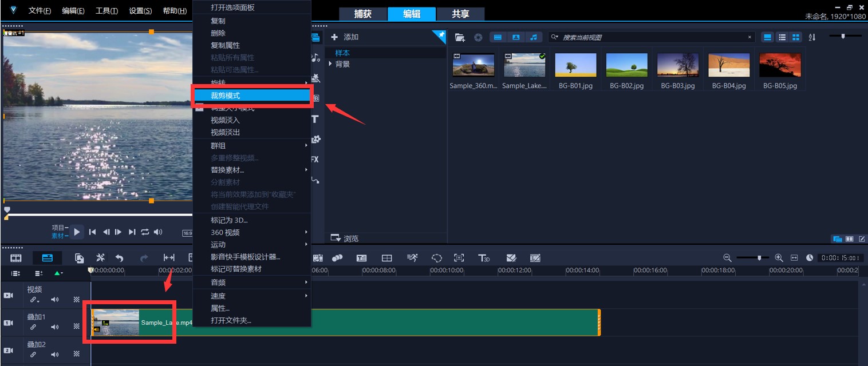Click zoom in magnifier on timeline

point(779,258)
